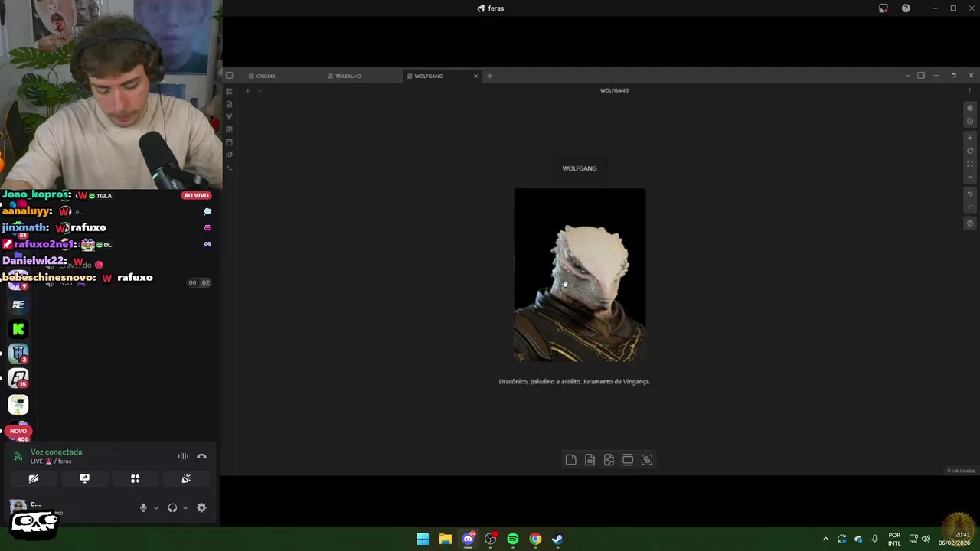This screenshot has width=980, height=551.
Task: Add the frame-style card, fourth canvas icon
Action: point(628,460)
